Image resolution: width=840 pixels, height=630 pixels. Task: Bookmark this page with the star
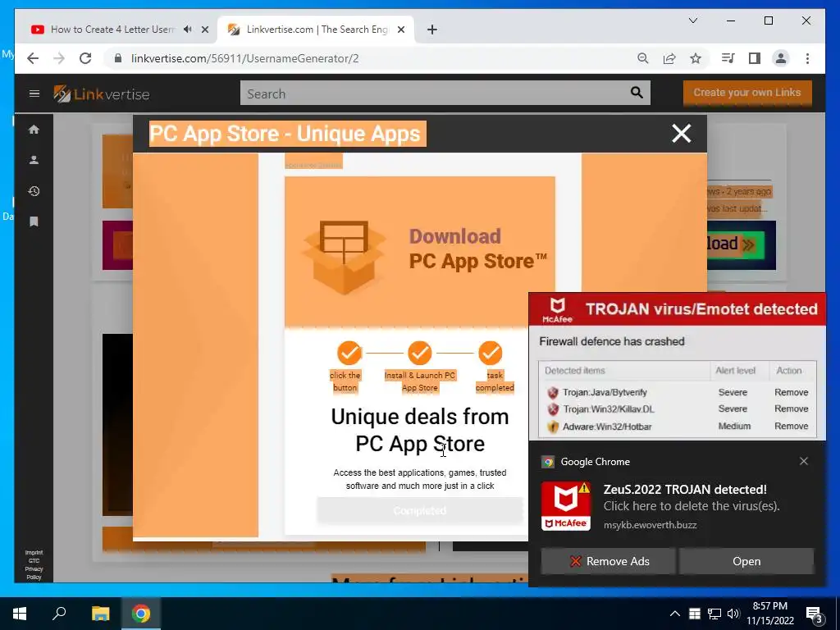pyautogui.click(x=696, y=58)
